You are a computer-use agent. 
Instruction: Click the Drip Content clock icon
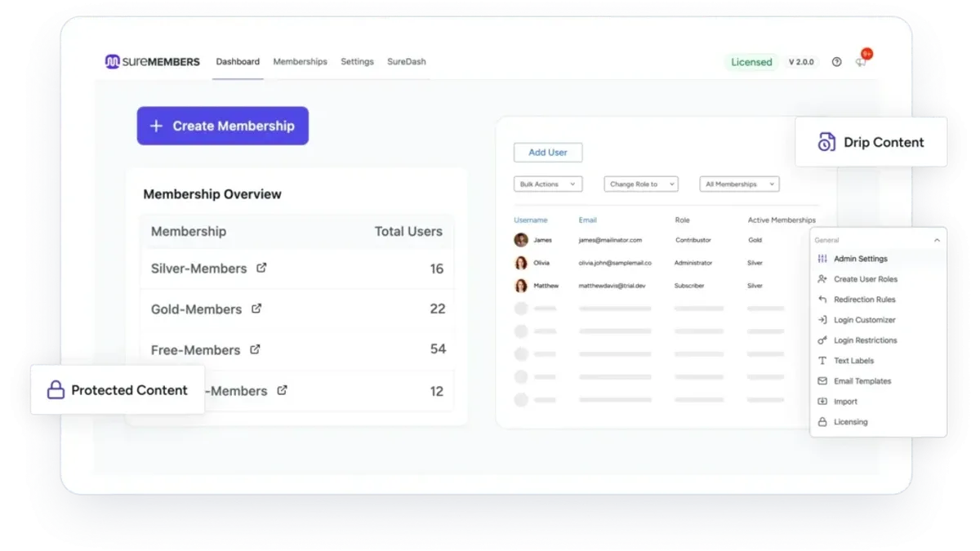coord(826,142)
